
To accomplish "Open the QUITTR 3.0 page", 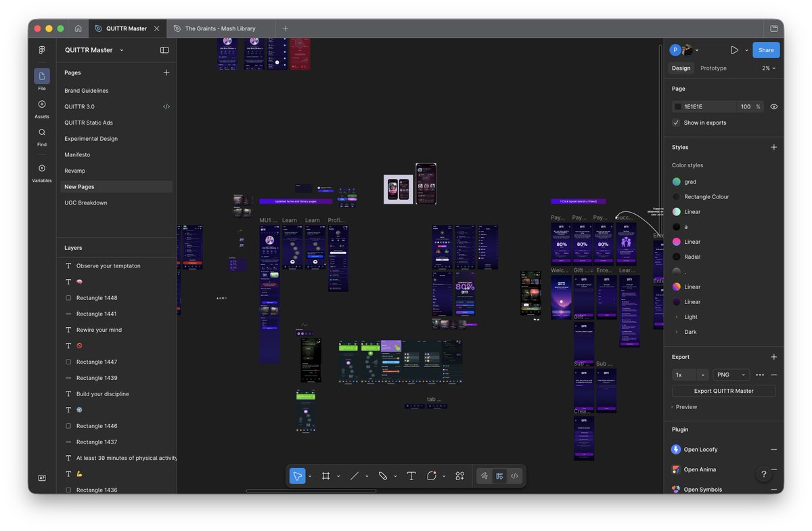I will [x=79, y=106].
